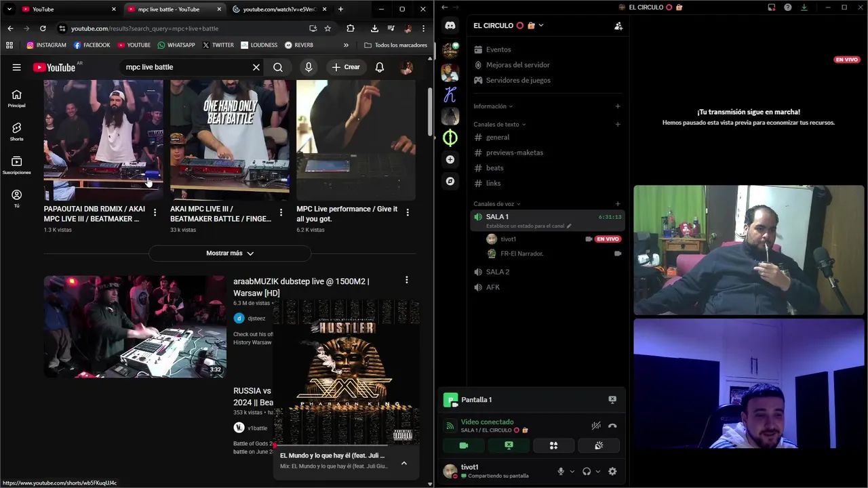Switch to the youtube.com/watch browser tab
The height and width of the screenshot is (488, 868).
click(x=278, y=9)
